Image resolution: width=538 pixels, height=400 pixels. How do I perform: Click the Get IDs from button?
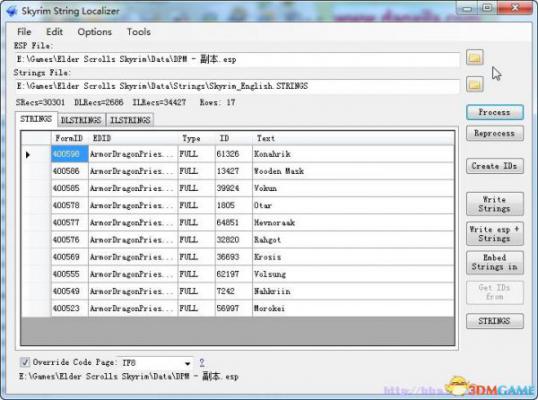494,292
